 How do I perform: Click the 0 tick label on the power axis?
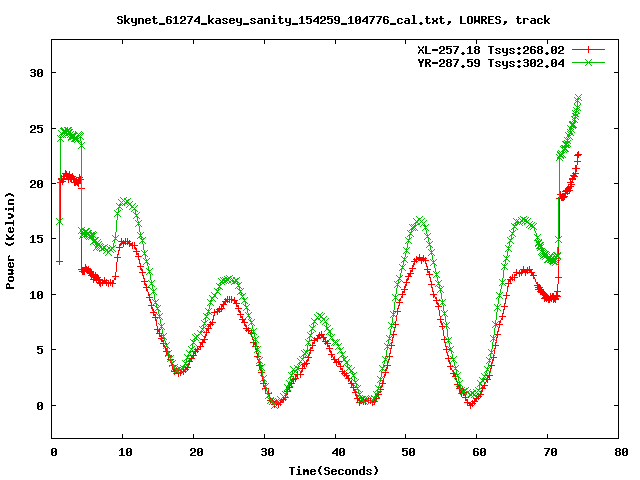click(40, 406)
